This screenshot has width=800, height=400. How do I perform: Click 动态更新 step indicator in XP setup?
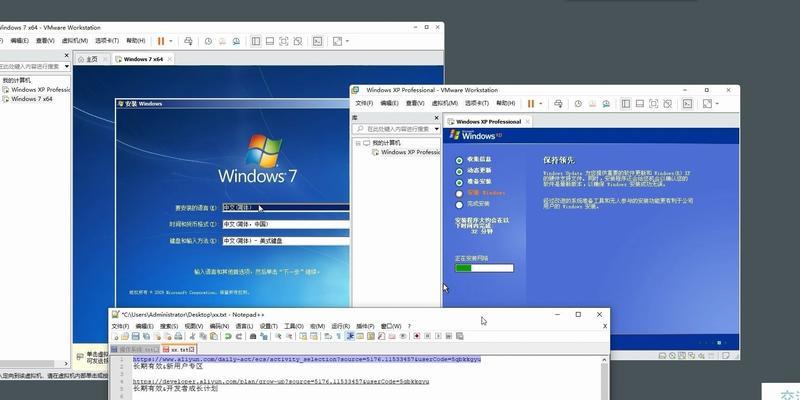point(459,171)
